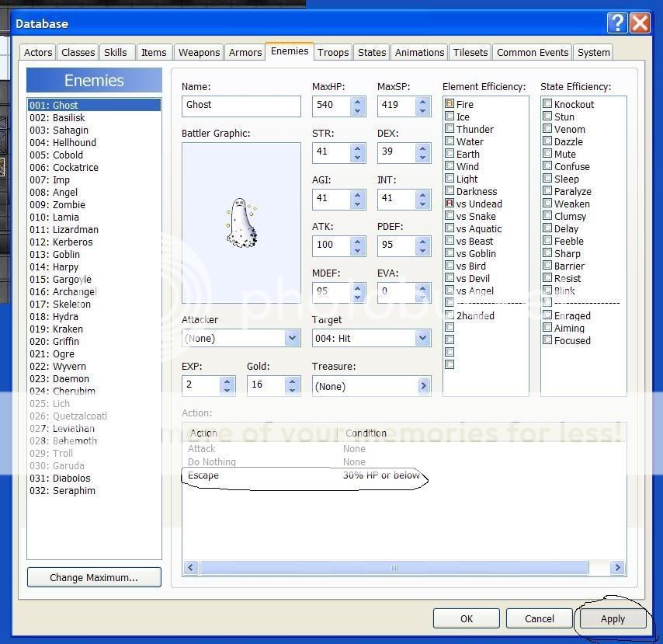The image size is (663, 644).
Task: Click the Ghost battler graphic preview
Action: [x=241, y=223]
